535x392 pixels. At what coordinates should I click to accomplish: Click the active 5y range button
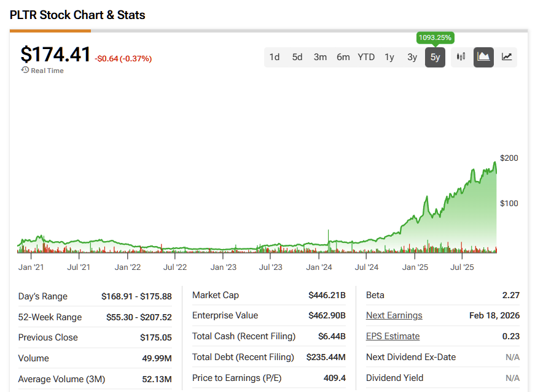click(x=435, y=57)
